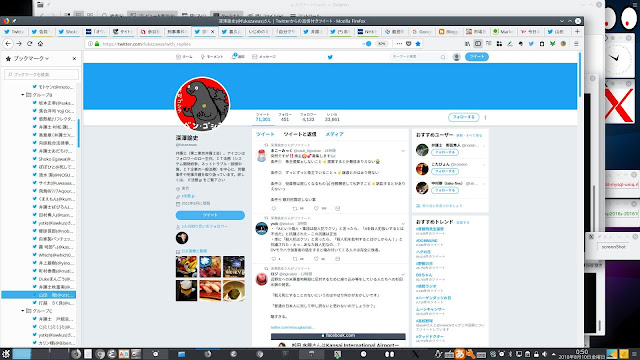
Task: Click the Godzilla profile avatar image
Action: [x=202, y=104]
